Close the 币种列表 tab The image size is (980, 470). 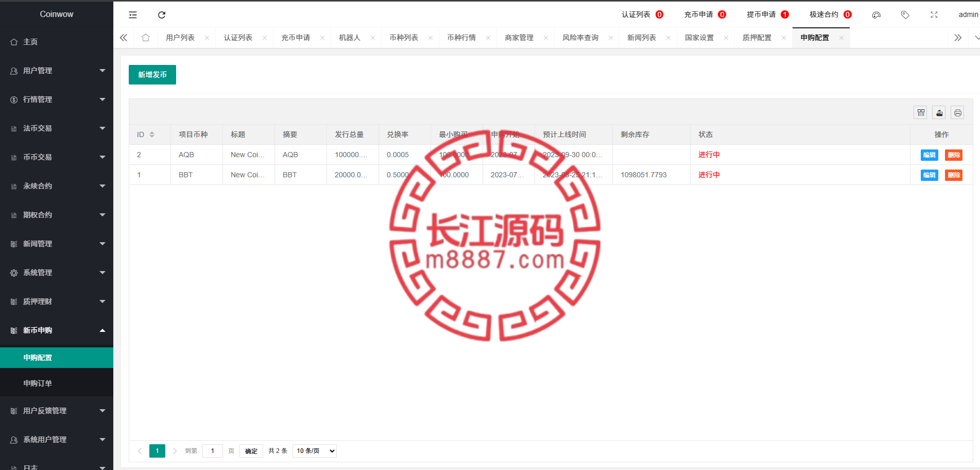click(x=431, y=38)
